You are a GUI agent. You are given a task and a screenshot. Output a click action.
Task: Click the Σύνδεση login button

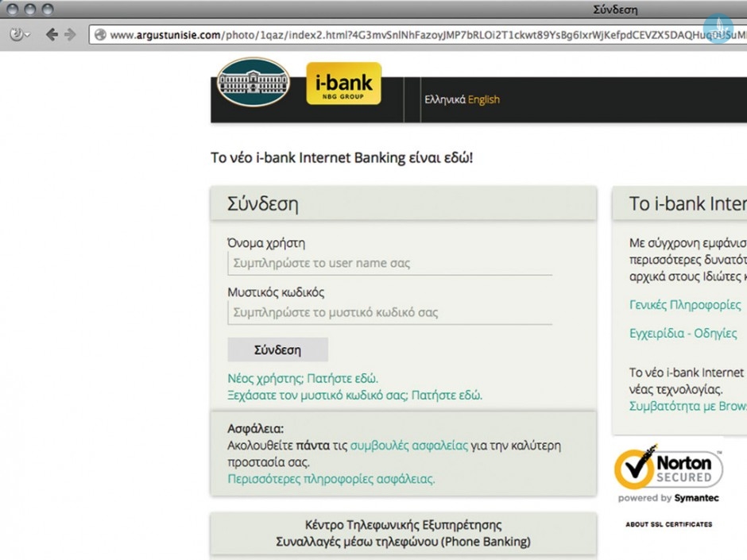tap(278, 350)
